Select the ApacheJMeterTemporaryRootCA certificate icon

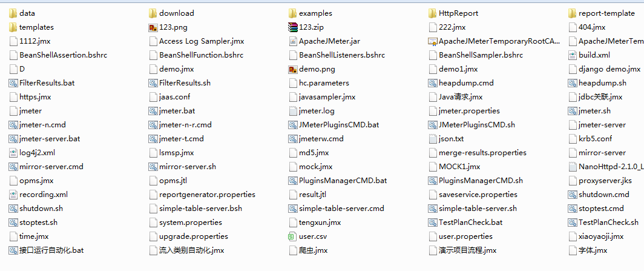tap(432, 41)
